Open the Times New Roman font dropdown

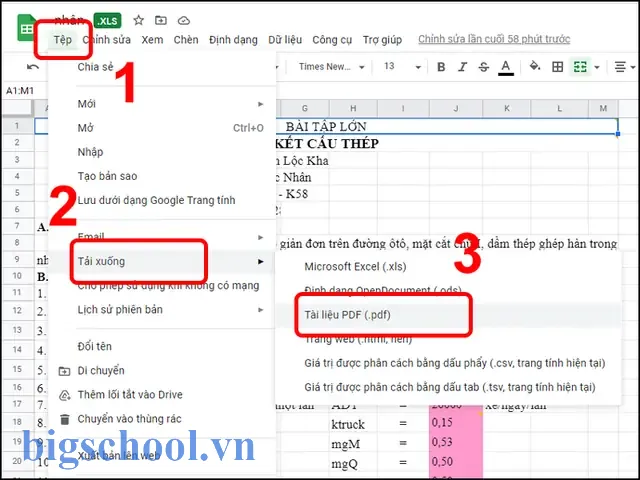331,67
